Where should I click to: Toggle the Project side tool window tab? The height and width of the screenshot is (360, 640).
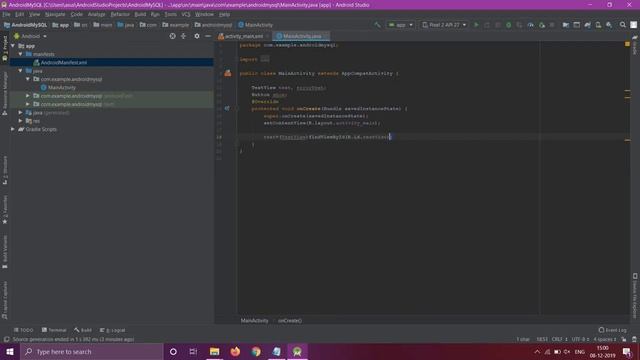point(5,48)
